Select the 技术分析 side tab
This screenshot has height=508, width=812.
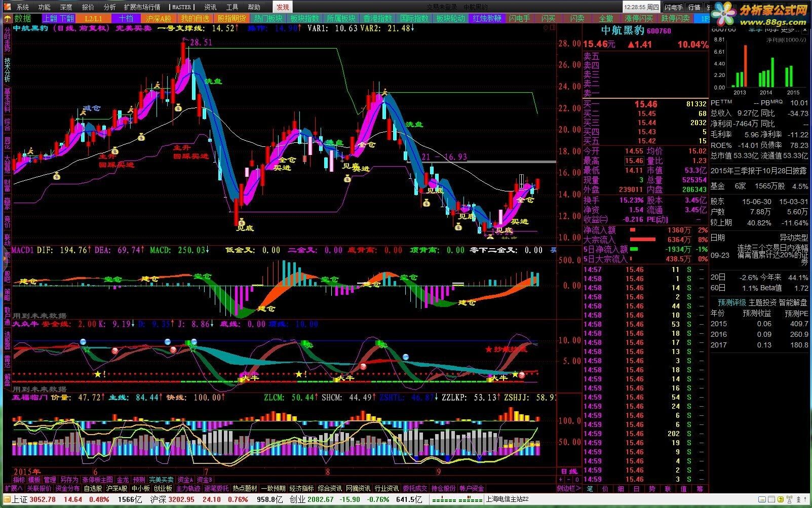(x=7, y=70)
